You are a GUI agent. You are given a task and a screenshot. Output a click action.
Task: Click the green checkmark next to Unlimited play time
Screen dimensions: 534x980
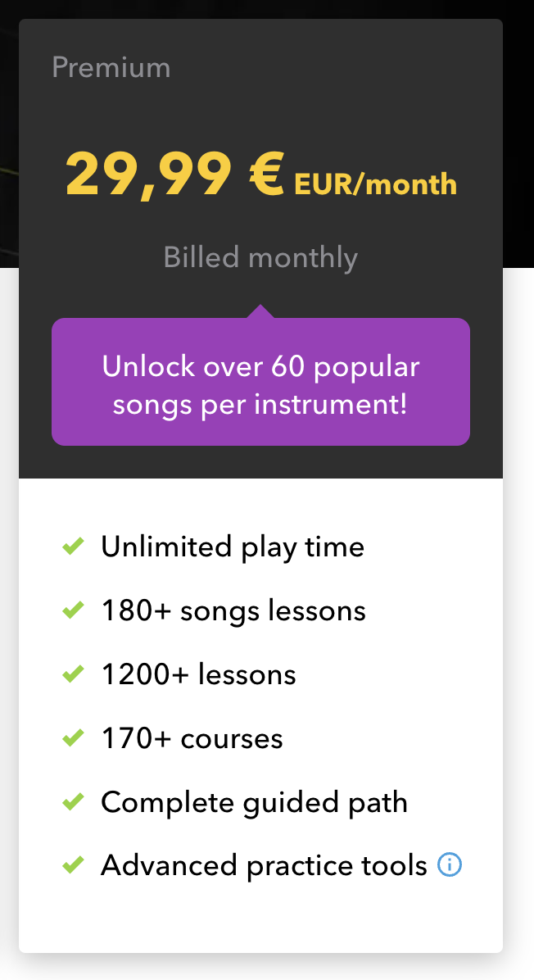(x=73, y=547)
